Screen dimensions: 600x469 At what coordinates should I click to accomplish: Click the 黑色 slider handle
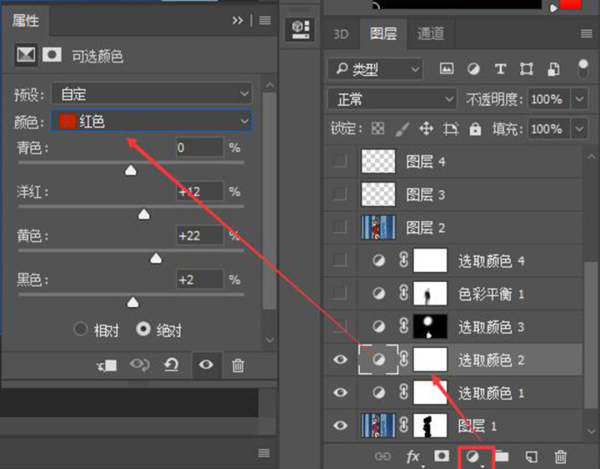[x=133, y=302]
